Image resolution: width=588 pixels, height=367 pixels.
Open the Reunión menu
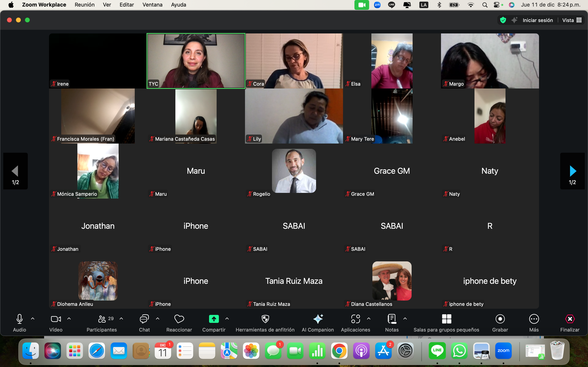[x=85, y=5]
